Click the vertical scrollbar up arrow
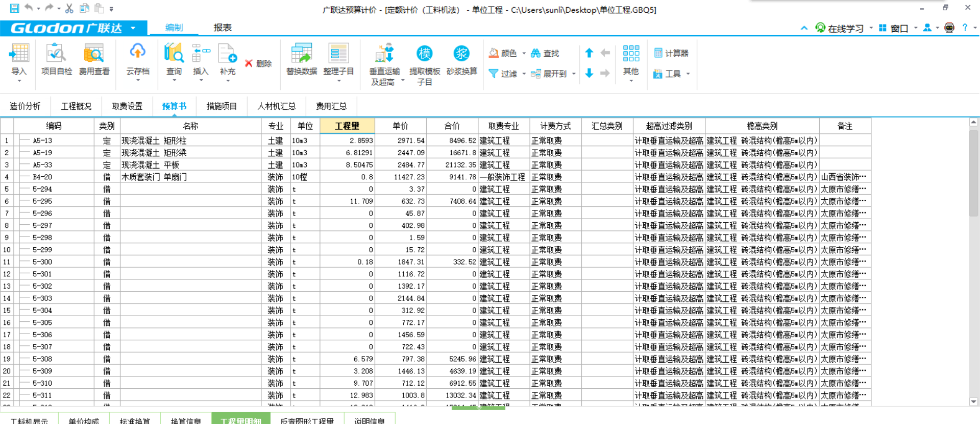This screenshot has height=424, width=980. click(973, 123)
